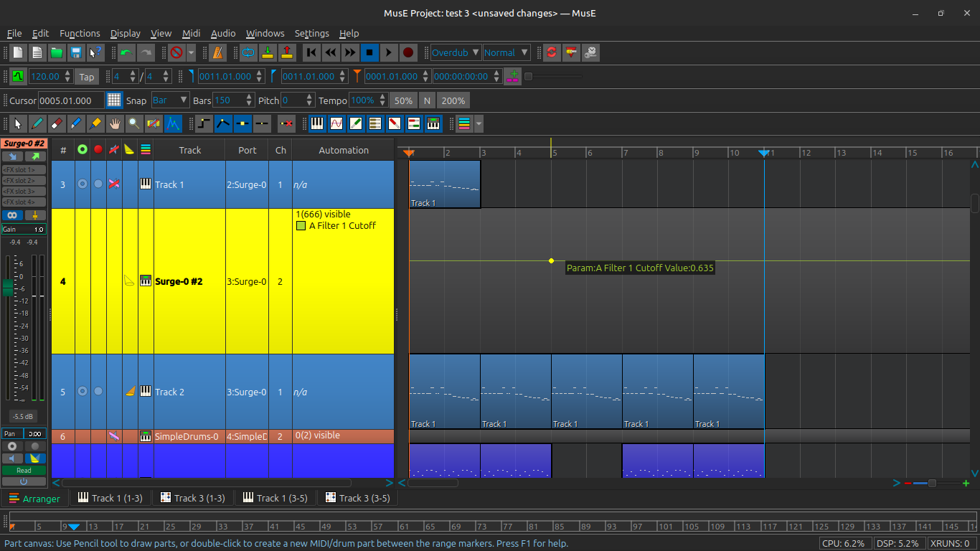Click the loop button in transport toolbar
The image size is (980, 551).
click(x=248, y=52)
